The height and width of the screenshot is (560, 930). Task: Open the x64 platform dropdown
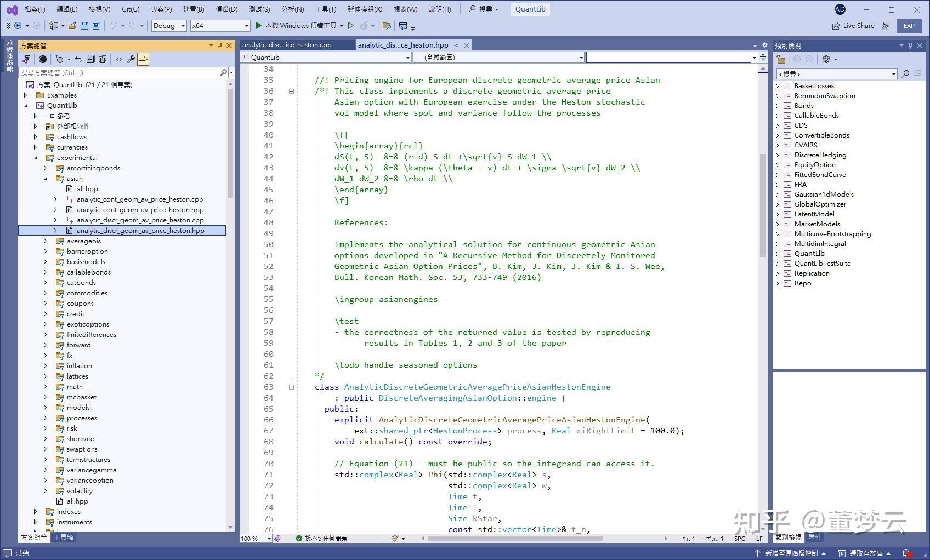pyautogui.click(x=220, y=26)
